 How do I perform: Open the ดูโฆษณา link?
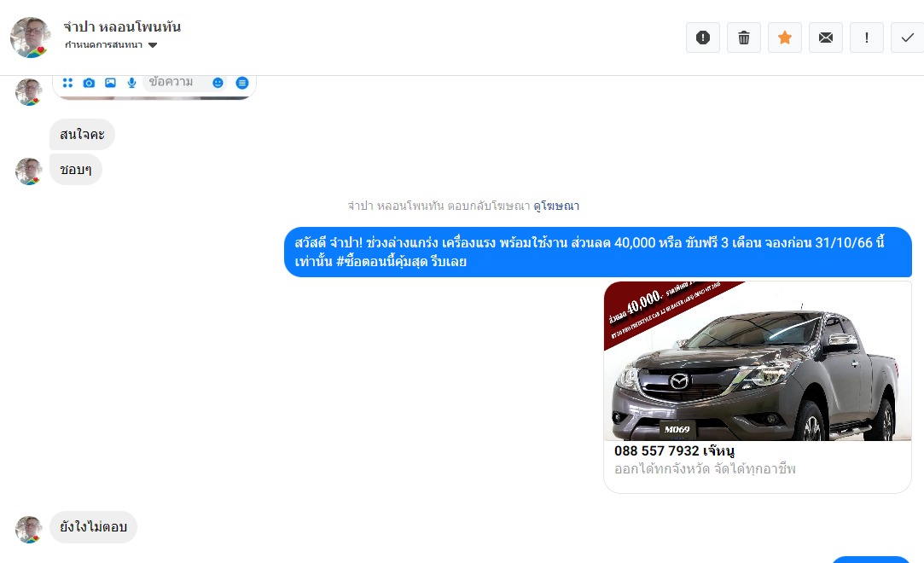coord(556,206)
